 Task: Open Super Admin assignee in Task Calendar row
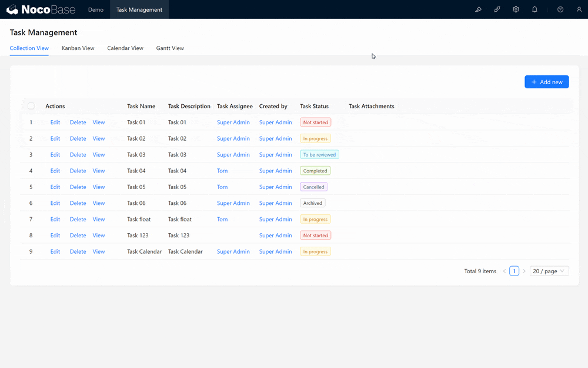(x=233, y=251)
